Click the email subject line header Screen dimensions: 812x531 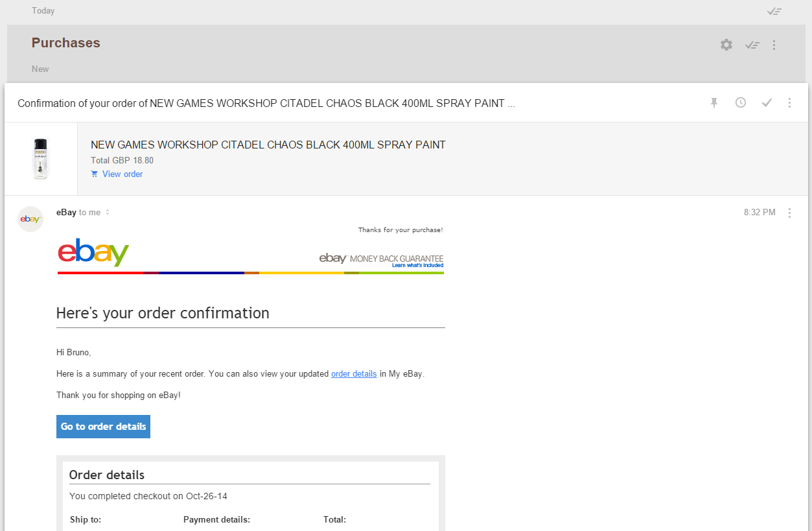266,103
